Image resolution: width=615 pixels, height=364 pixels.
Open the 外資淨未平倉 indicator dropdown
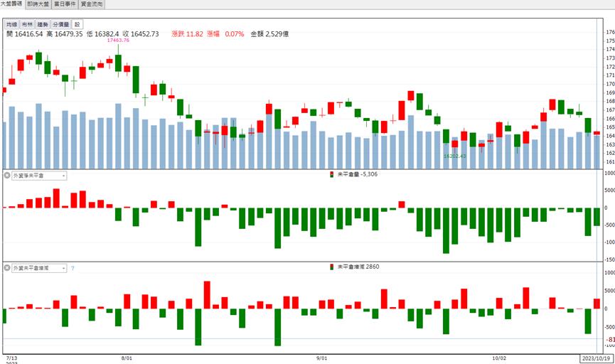coord(39,176)
